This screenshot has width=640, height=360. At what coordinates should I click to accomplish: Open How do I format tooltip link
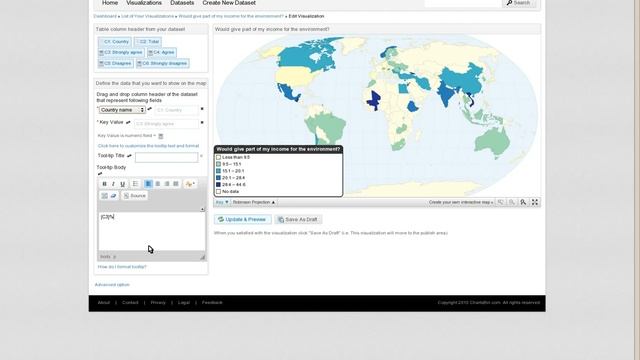122,267
